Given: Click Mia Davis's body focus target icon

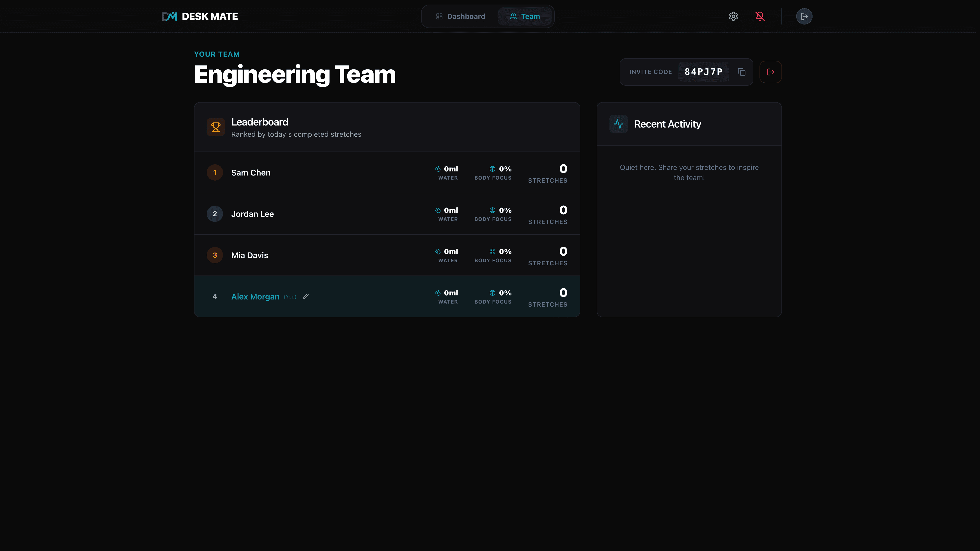Looking at the screenshot, I should [492, 252].
